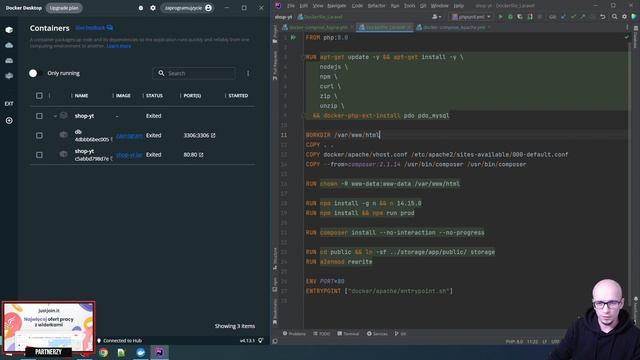Screen dimensions: 640x360
Task: Run the selected configuration
Action: point(500,17)
